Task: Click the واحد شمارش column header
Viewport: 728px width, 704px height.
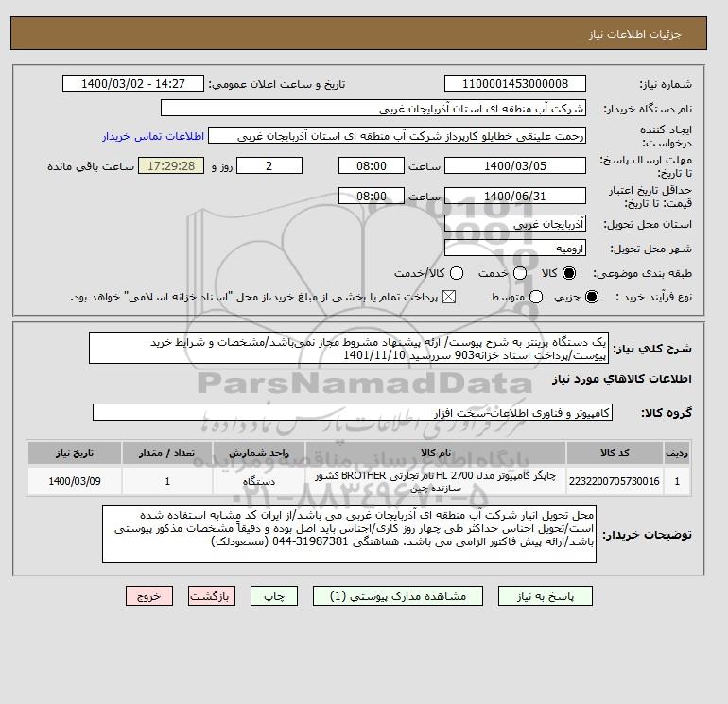Action: (259, 453)
